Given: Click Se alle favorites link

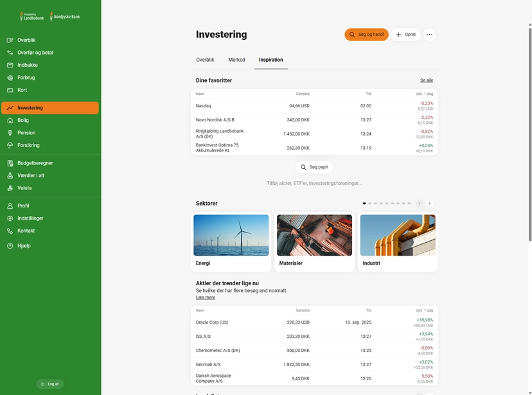Looking at the screenshot, I should point(427,80).
